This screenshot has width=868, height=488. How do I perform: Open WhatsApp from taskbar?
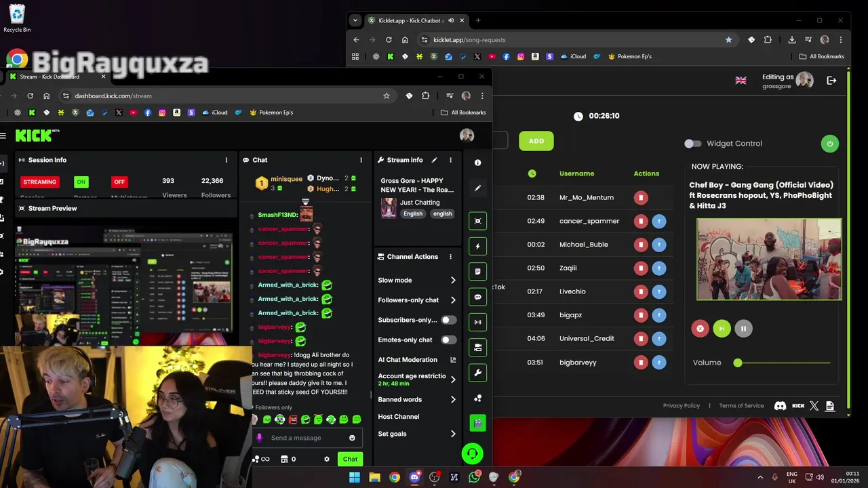point(474,477)
